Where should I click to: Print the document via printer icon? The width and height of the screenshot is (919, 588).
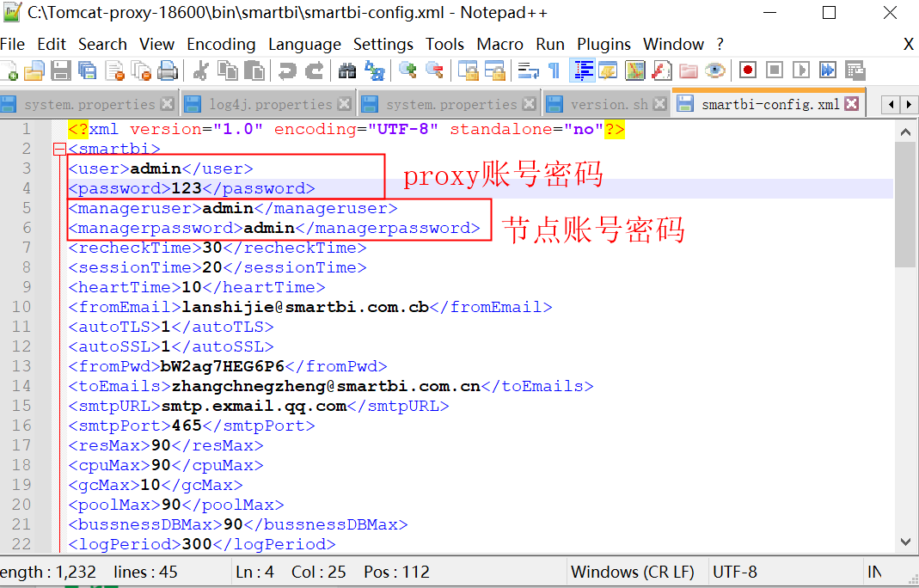[168, 71]
